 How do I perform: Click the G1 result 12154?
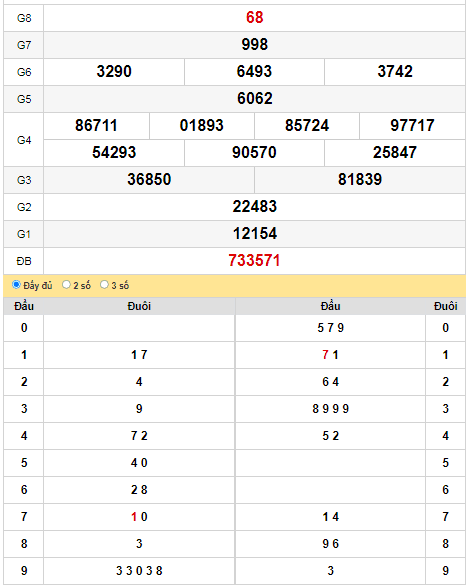tap(255, 234)
